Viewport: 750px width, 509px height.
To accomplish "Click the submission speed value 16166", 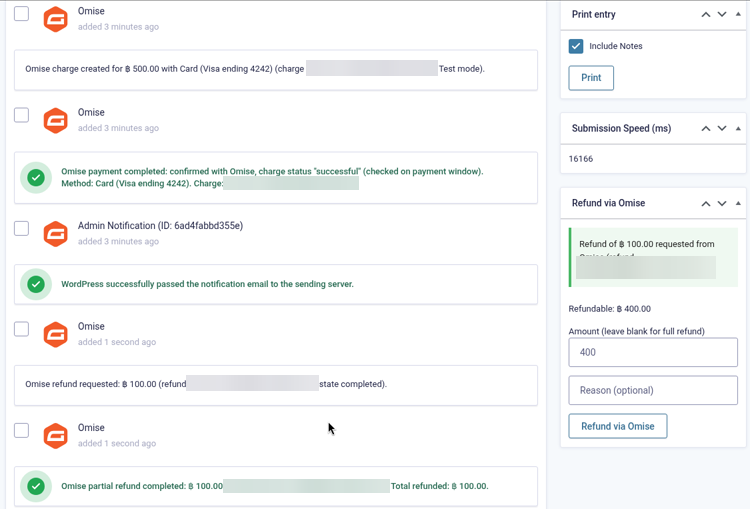I will 581,159.
